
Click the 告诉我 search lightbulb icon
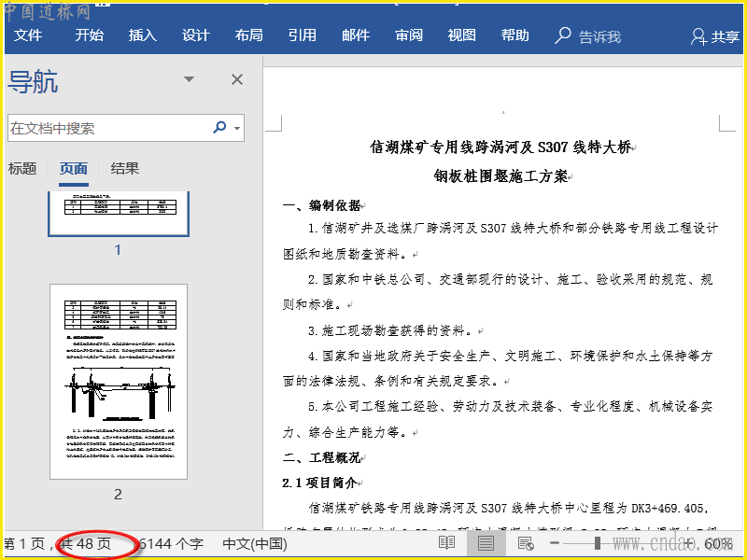563,35
